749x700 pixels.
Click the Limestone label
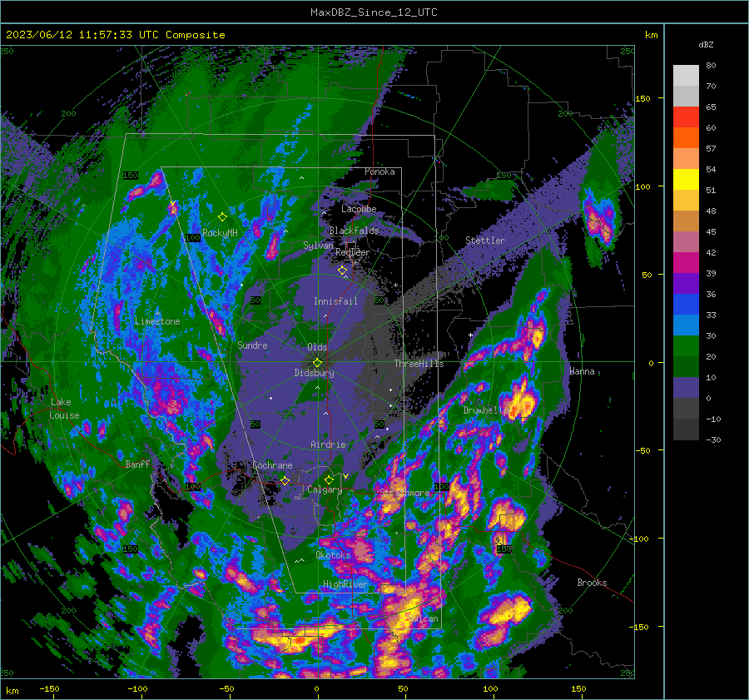click(x=157, y=321)
